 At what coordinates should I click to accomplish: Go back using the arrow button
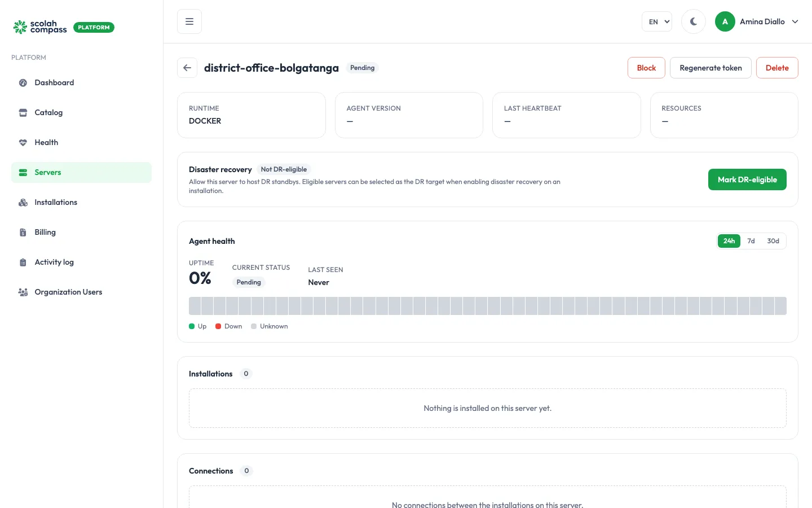click(187, 68)
